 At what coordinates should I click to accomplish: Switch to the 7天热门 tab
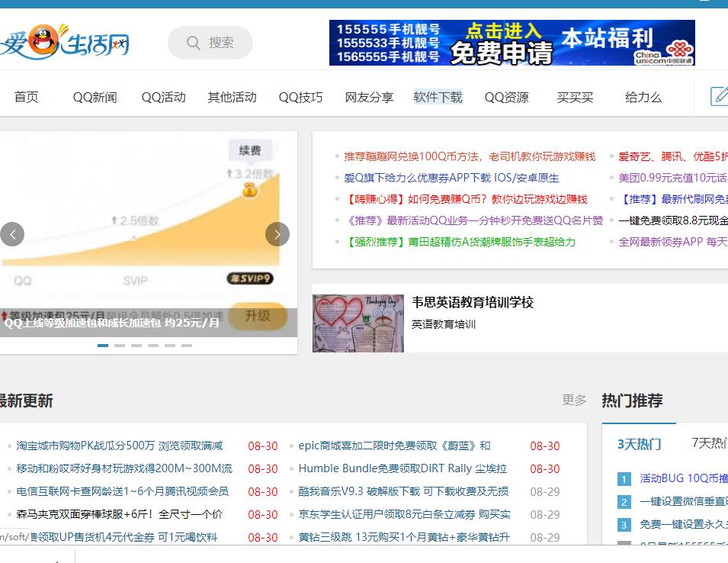point(709,443)
